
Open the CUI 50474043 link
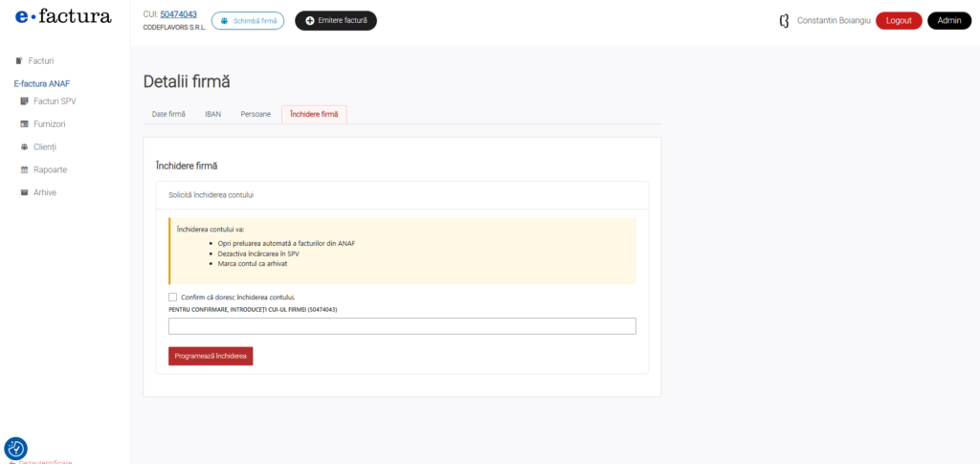[x=178, y=14]
